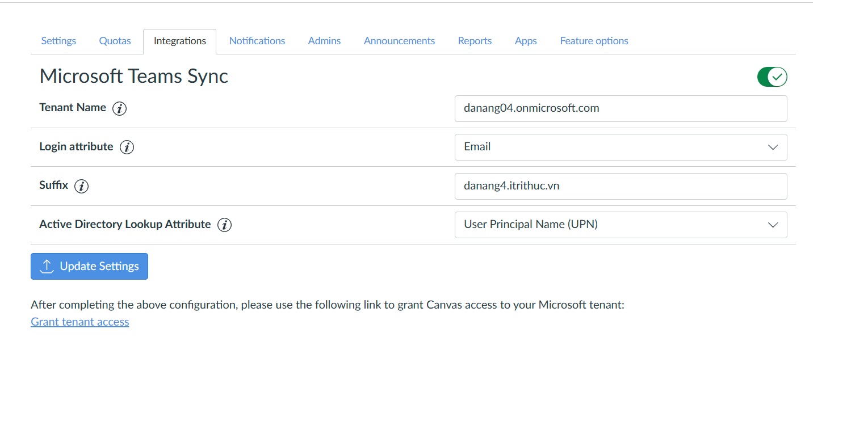This screenshot has width=868, height=426.
Task: Open the Notifications tab
Action: click(257, 41)
